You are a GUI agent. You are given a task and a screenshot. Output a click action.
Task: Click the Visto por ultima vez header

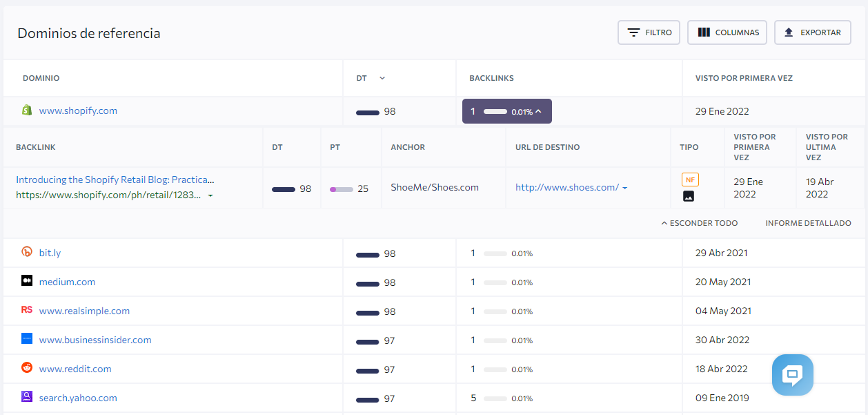click(x=827, y=147)
